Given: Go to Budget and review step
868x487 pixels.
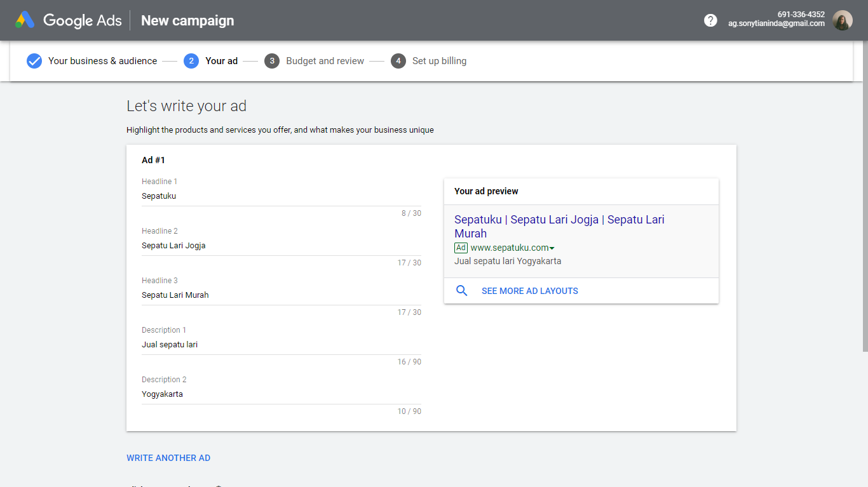Looking at the screenshot, I should [325, 61].
